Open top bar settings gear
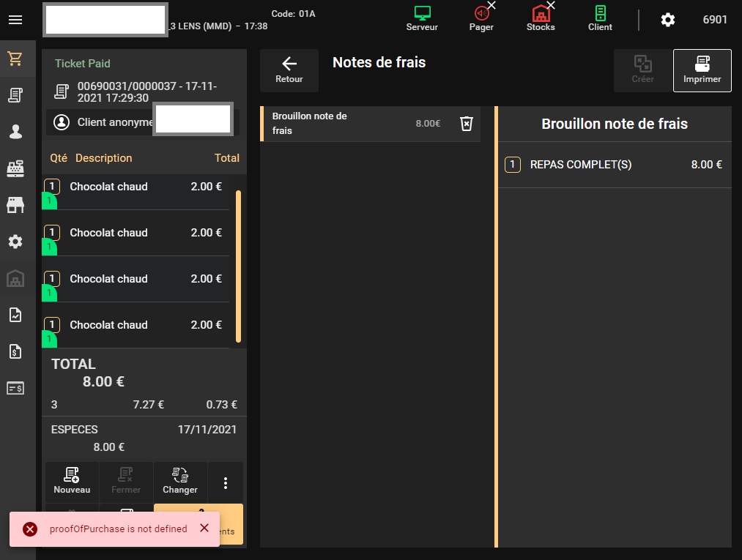742x560 pixels. click(x=668, y=20)
